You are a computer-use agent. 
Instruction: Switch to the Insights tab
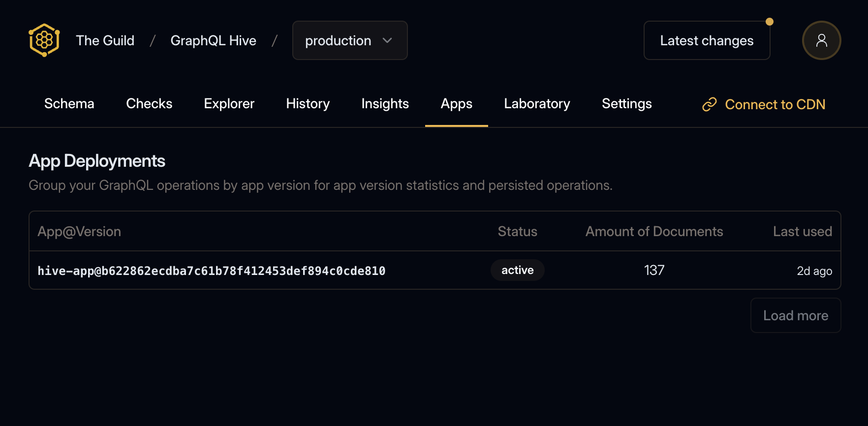coord(385,104)
